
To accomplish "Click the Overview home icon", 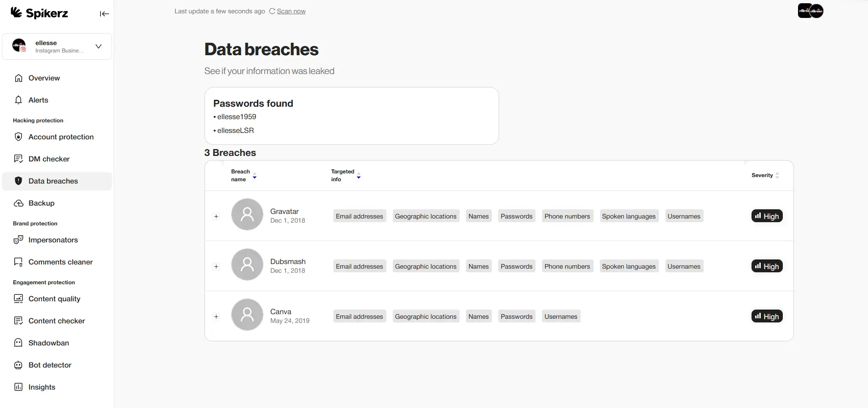I will click(x=18, y=78).
